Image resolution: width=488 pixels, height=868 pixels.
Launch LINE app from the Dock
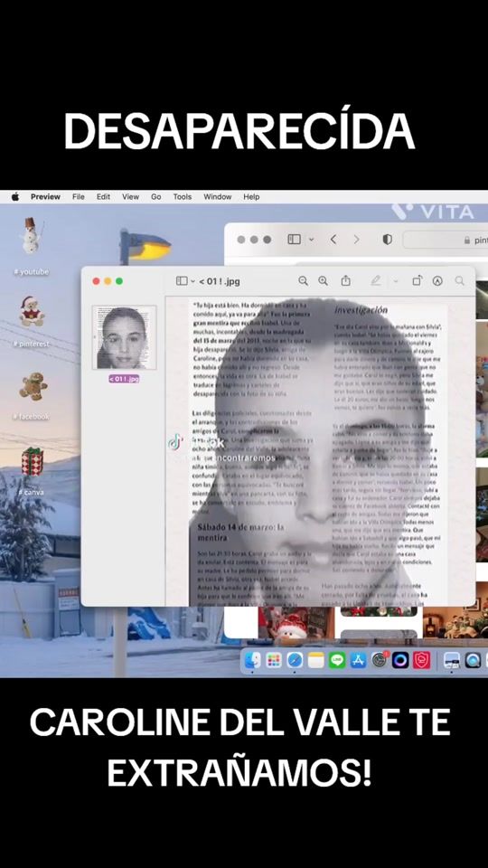tap(337, 660)
